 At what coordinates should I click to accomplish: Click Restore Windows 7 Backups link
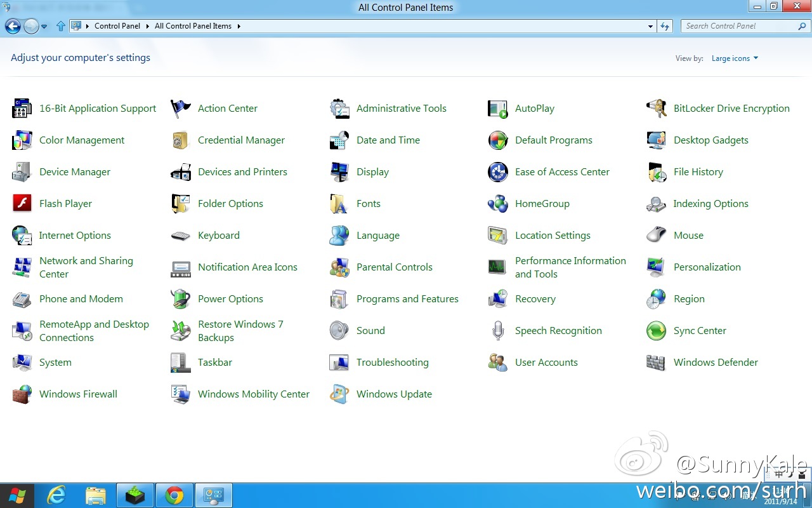click(x=240, y=331)
